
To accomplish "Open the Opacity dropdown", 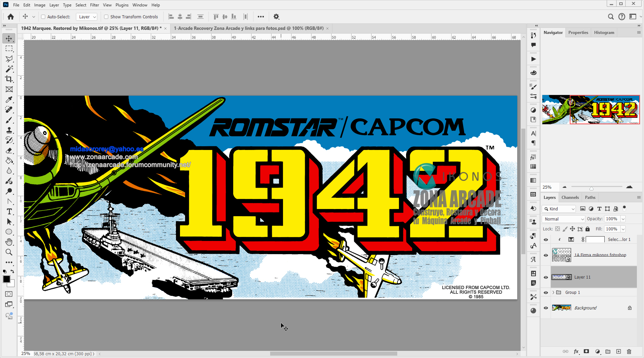I will point(623,219).
